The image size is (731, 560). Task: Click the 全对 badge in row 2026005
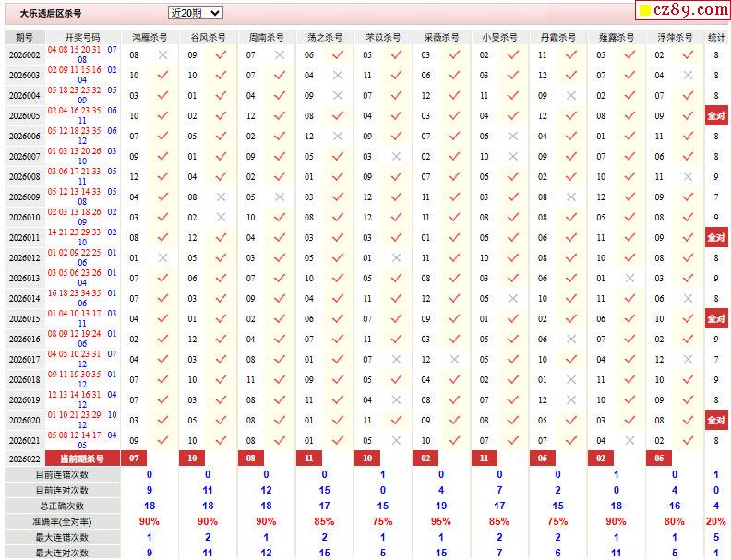pyautogui.click(x=716, y=116)
